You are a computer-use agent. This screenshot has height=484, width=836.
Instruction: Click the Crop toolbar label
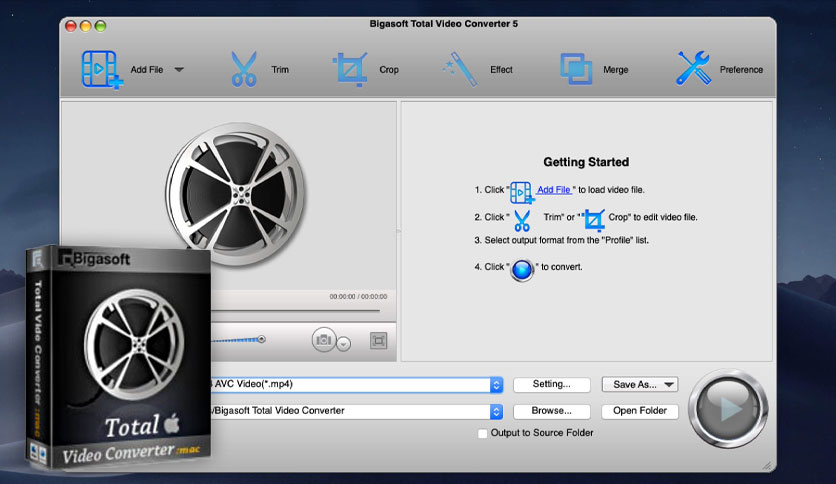tap(389, 70)
